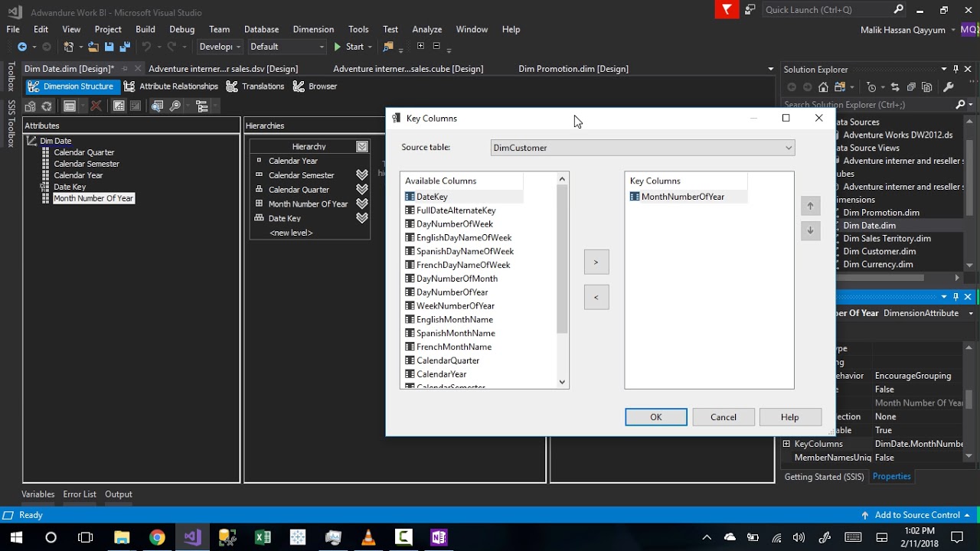
Task: Click the Collapse All icon in Solution Explorer
Action: tap(911, 87)
